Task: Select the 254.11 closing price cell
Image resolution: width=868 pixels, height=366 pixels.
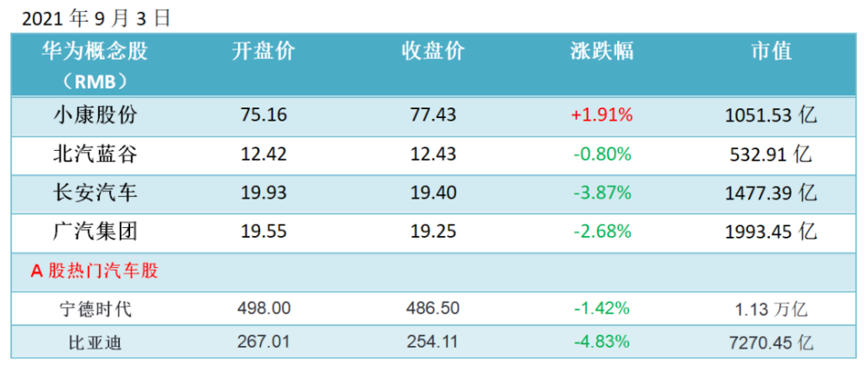Action: pyautogui.click(x=433, y=342)
